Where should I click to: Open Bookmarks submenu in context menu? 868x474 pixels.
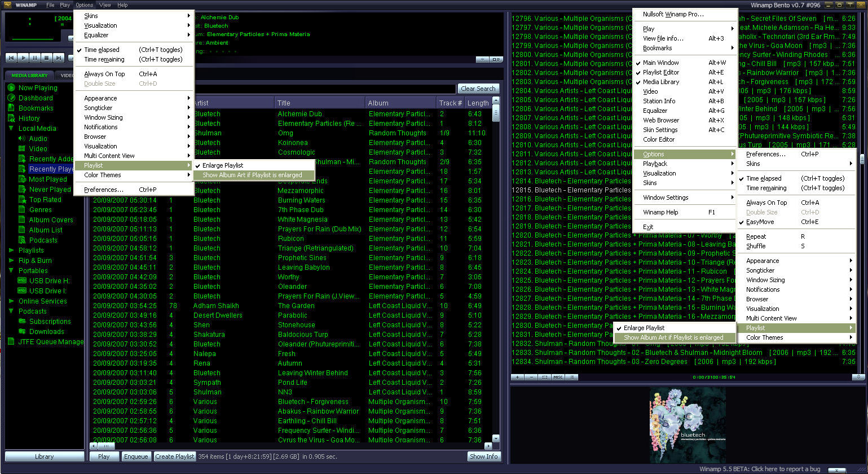click(x=685, y=48)
